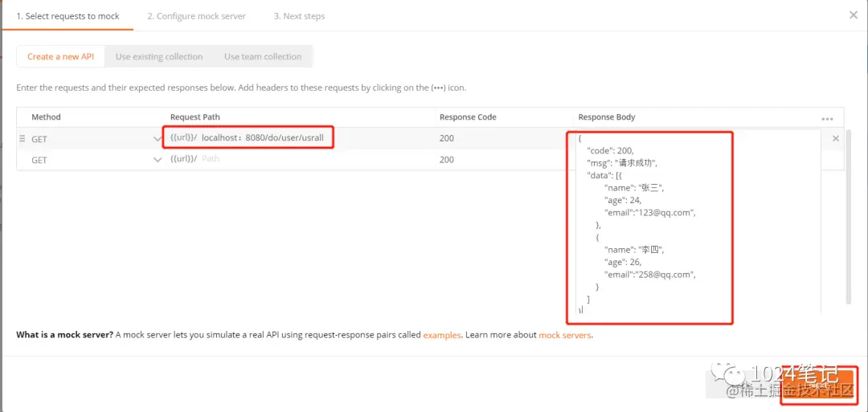Remove the first request row
The width and height of the screenshot is (868, 412).
(x=836, y=139)
